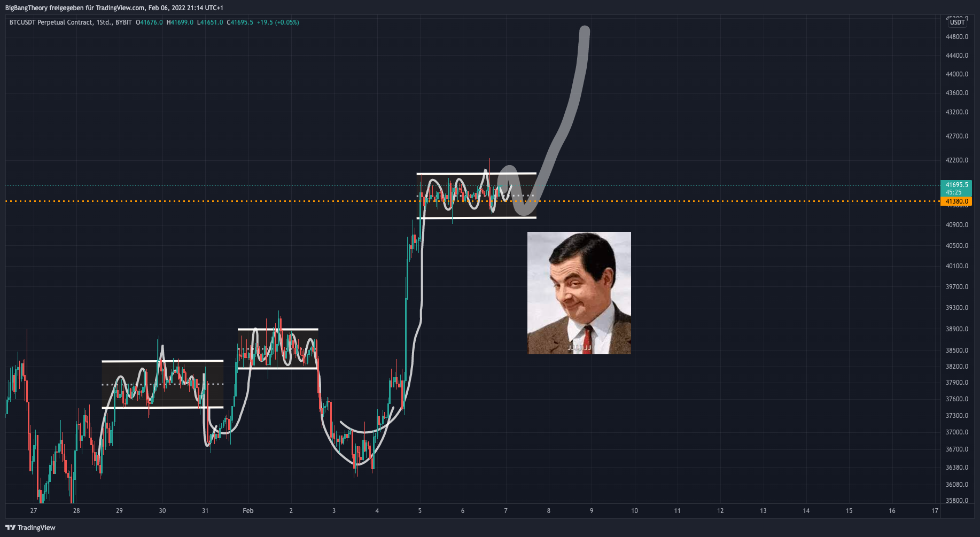Click the open value O41676.0
Screen dimensions: 980x537
(x=149, y=22)
